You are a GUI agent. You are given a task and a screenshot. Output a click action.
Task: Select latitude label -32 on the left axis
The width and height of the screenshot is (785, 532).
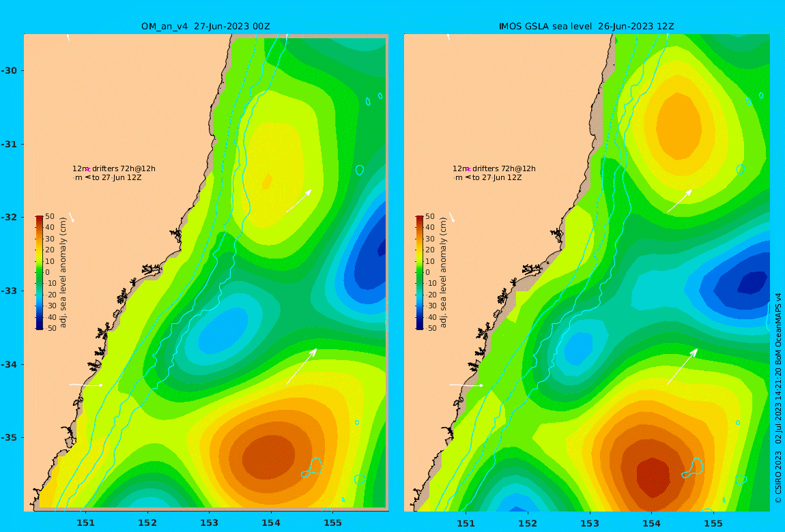(x=9, y=218)
